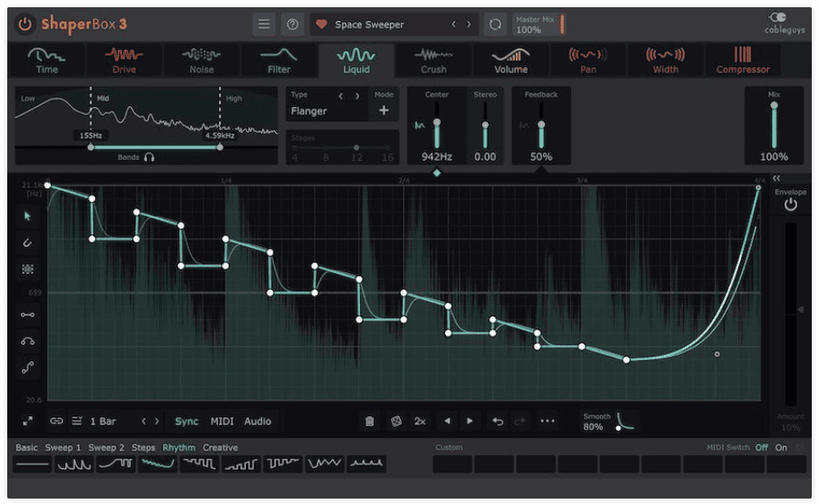This screenshot has height=504, width=819.
Task: Select the line segment tool
Action: pyautogui.click(x=28, y=314)
